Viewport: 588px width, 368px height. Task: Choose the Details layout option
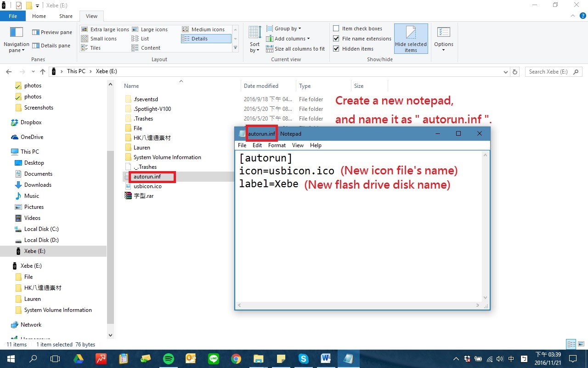pyautogui.click(x=206, y=39)
